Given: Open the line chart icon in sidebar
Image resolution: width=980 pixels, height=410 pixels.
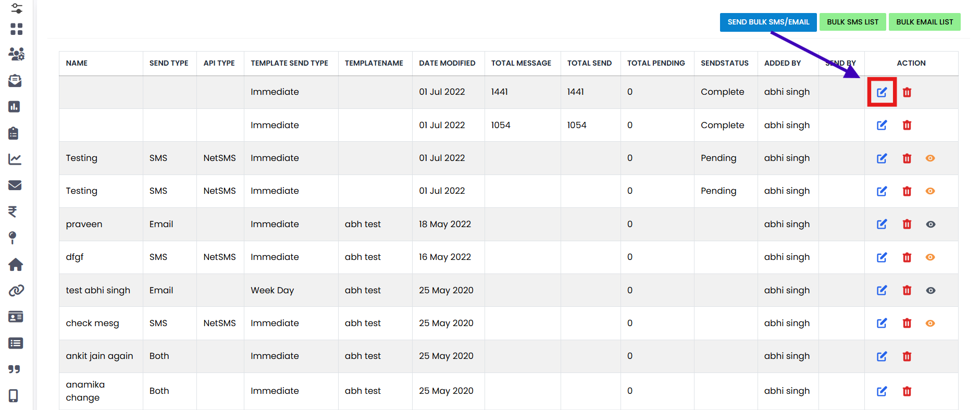Looking at the screenshot, I should [x=15, y=159].
